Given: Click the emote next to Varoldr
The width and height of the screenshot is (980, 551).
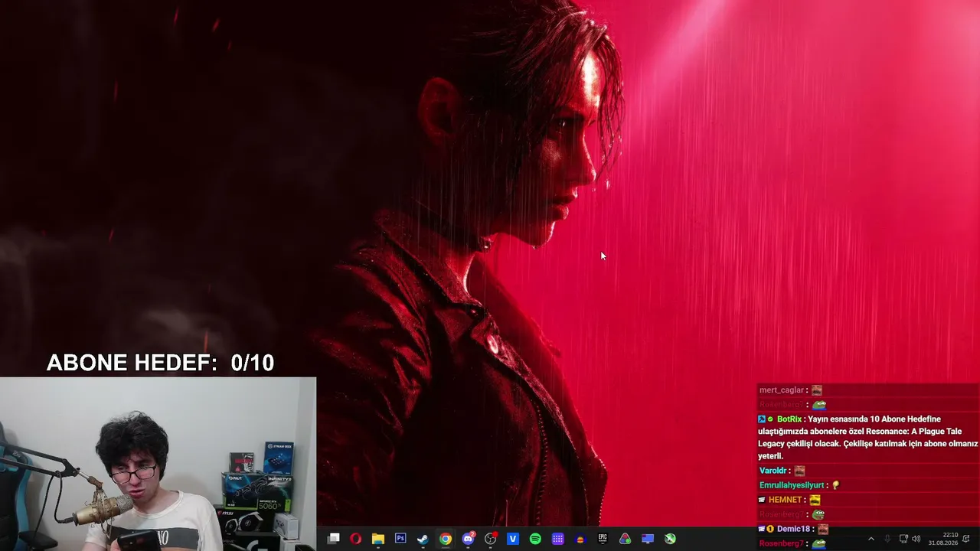Looking at the screenshot, I should click(799, 471).
